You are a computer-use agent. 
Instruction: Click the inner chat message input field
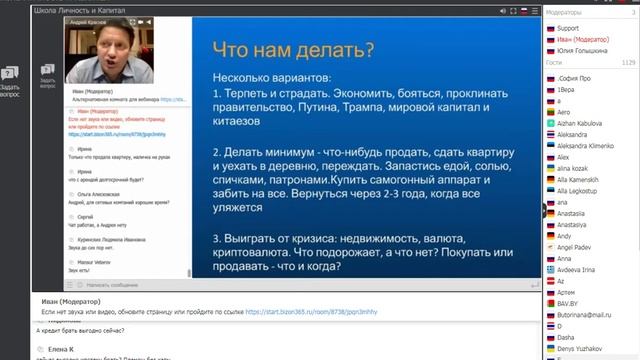[x=302, y=285]
